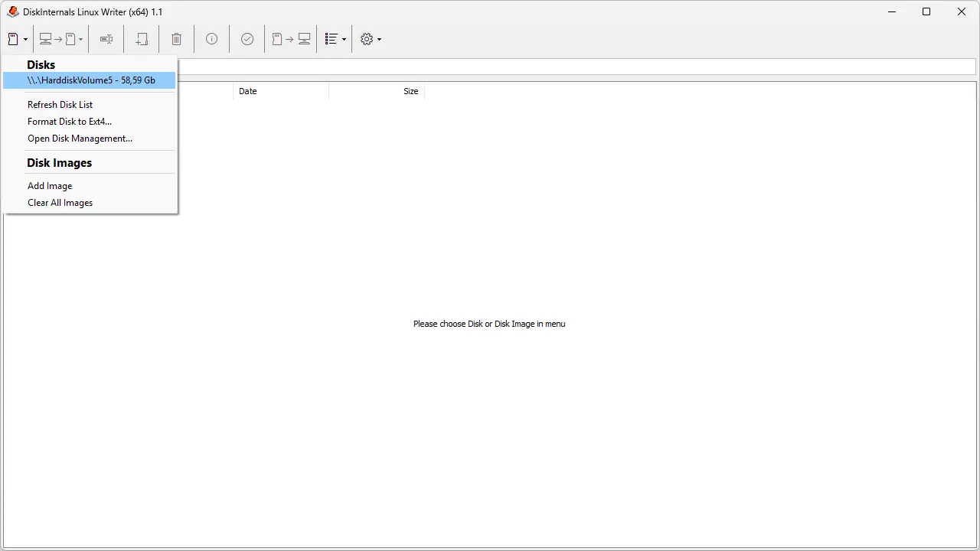Click the trash delete icon
Image resolution: width=980 pixels, height=551 pixels.
click(177, 39)
